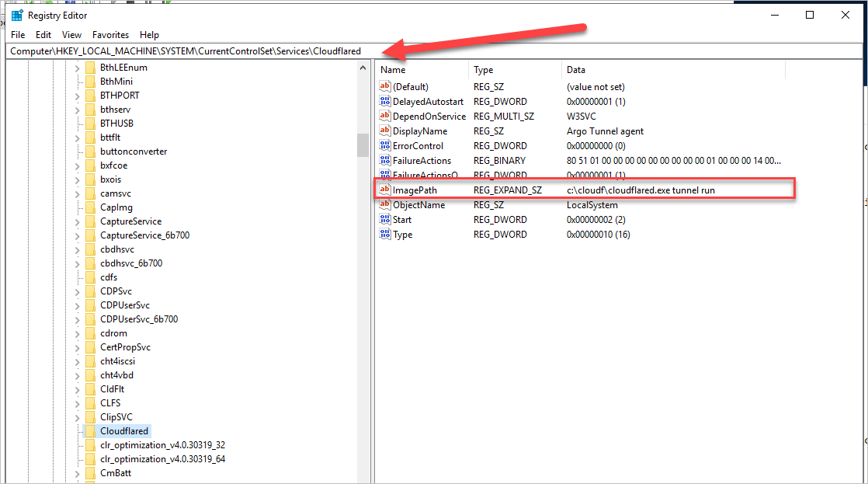
Task: Select the CaptureService folder icon
Action: pos(90,221)
